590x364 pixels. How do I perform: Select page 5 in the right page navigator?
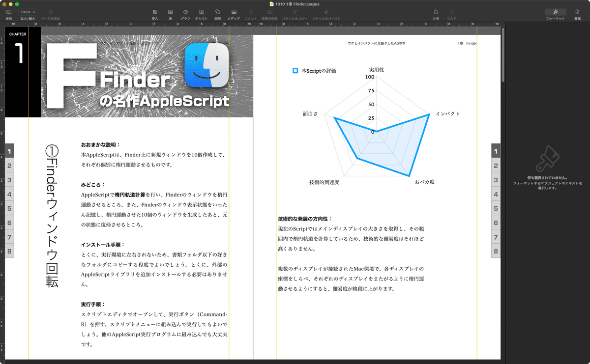point(495,209)
